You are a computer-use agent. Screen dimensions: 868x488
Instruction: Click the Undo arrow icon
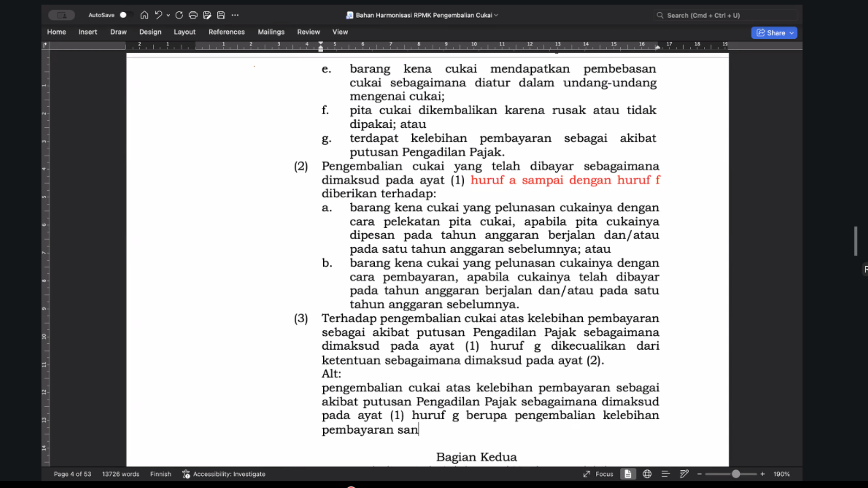pyautogui.click(x=158, y=15)
